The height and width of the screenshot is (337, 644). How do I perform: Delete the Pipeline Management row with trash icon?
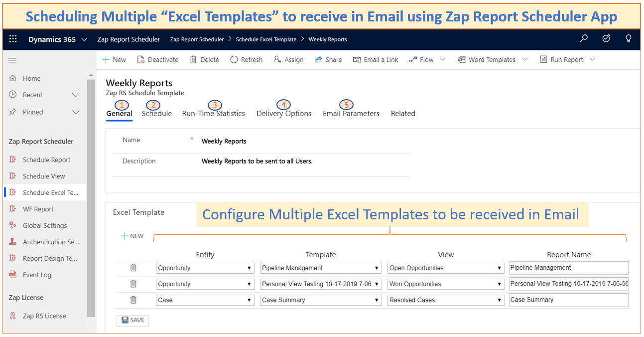click(133, 268)
